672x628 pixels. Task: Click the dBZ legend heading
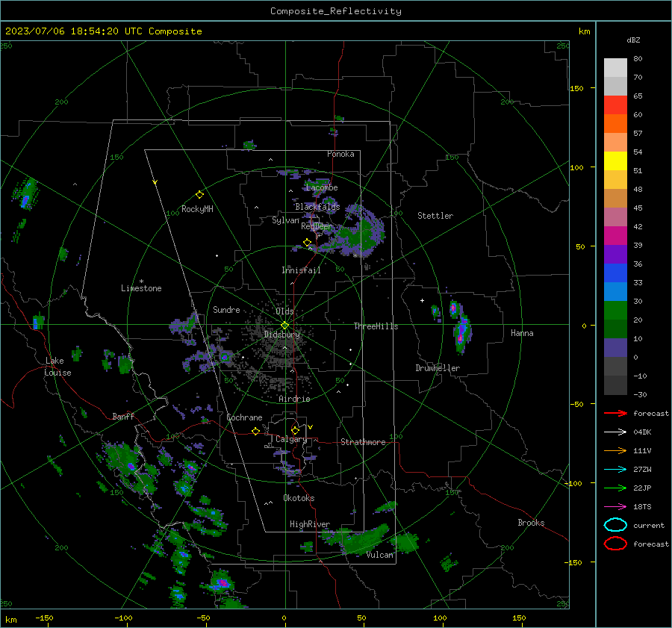633,40
